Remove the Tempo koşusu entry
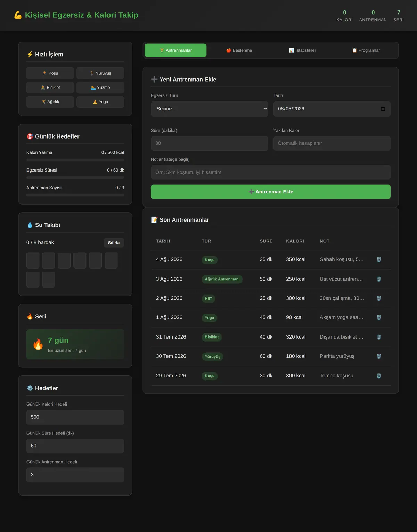417x532 pixels. pos(379,376)
